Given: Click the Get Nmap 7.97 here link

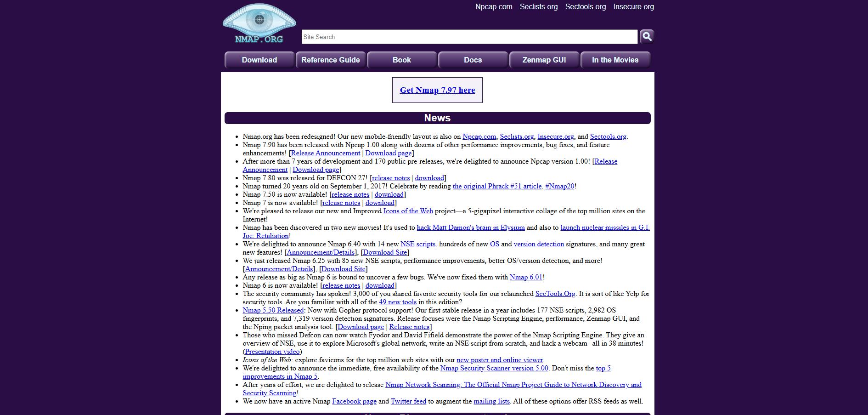Looking at the screenshot, I should 437,90.
